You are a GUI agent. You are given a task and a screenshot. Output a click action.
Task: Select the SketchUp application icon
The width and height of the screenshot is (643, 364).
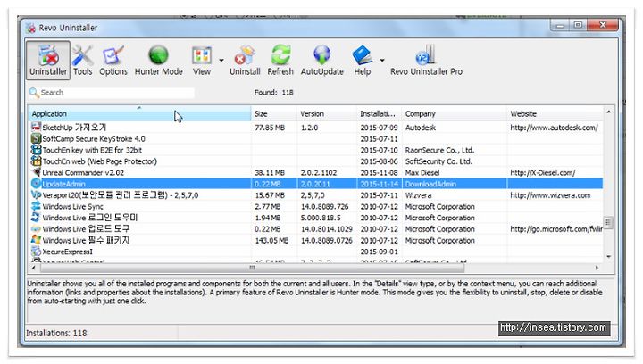pyautogui.click(x=36, y=128)
